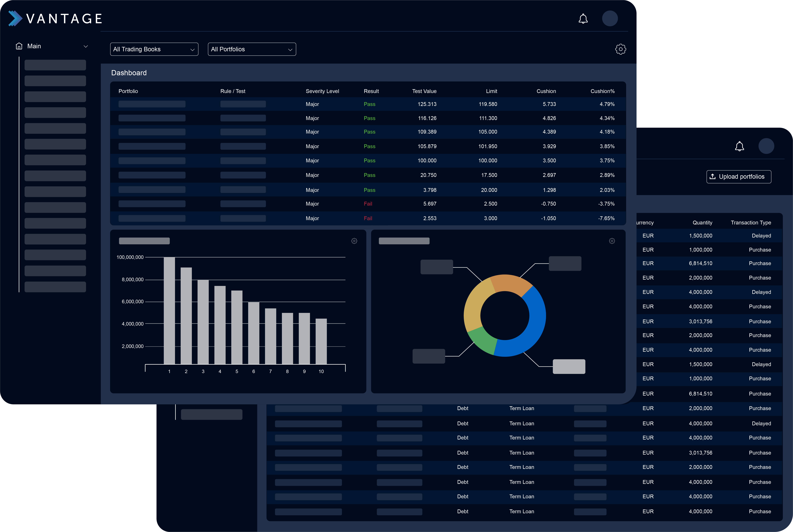Click notifications bell in back portfolios window
Viewport: 793px width, 532px height.
tap(739, 146)
